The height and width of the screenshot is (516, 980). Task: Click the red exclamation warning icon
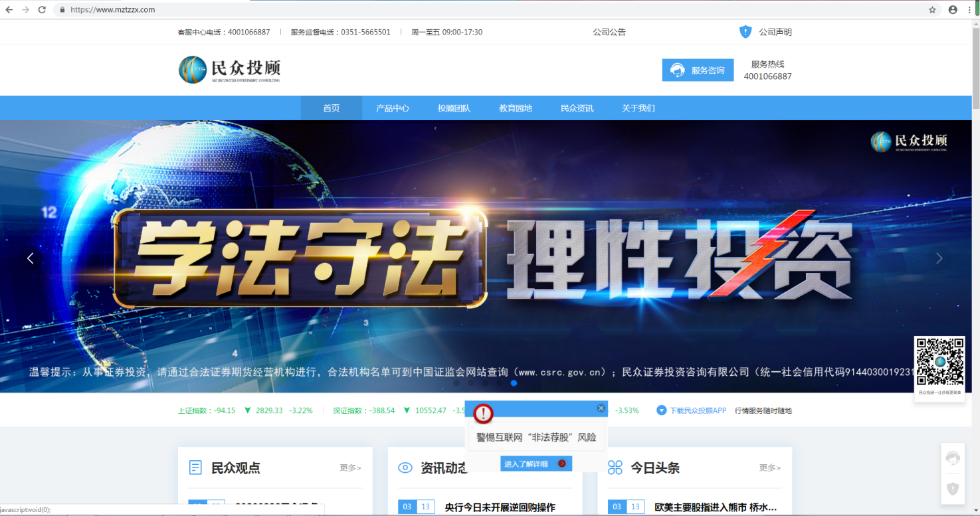pos(483,413)
